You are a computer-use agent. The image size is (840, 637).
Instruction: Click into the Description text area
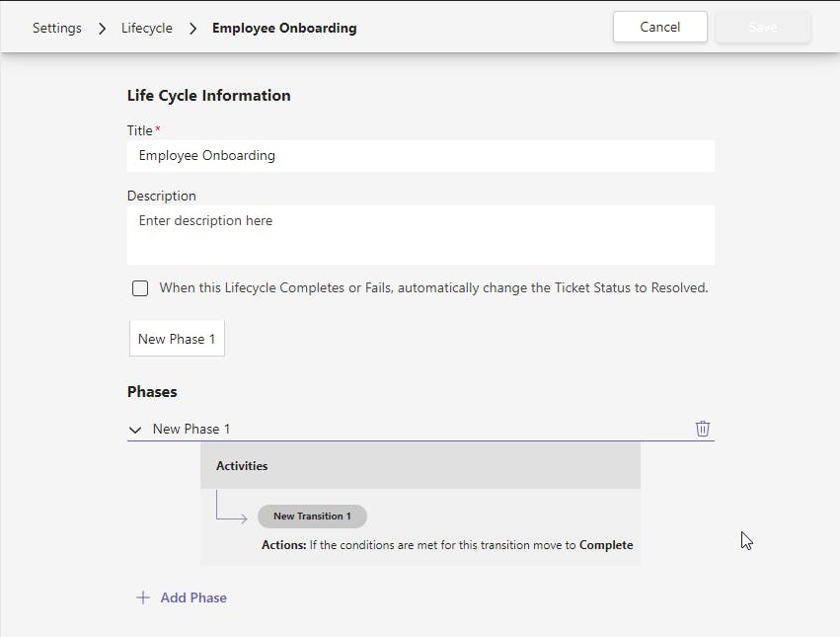pyautogui.click(x=420, y=235)
